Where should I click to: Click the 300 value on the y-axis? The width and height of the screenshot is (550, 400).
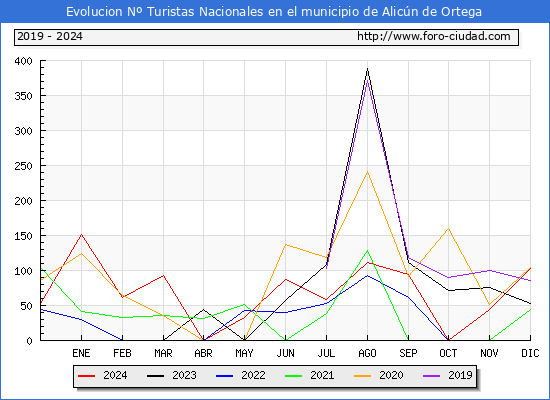(24, 131)
